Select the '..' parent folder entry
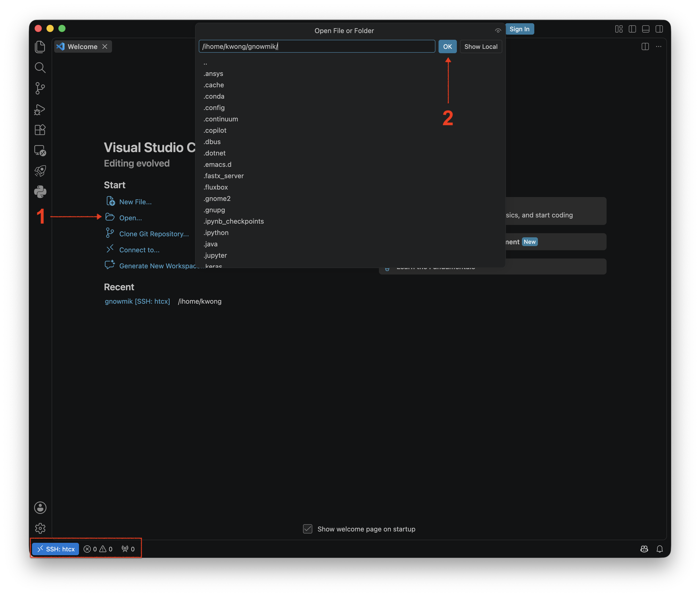This screenshot has width=700, height=596. point(350,62)
